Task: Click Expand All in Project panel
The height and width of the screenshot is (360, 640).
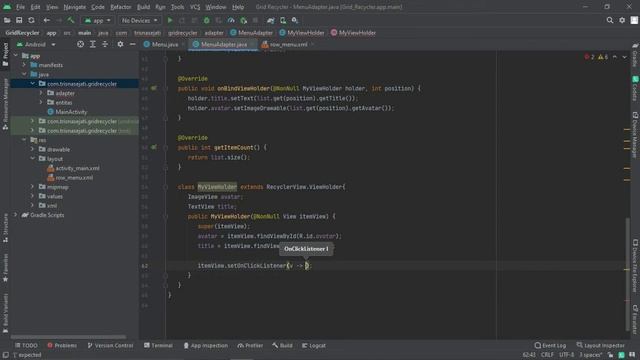Action: (93, 44)
